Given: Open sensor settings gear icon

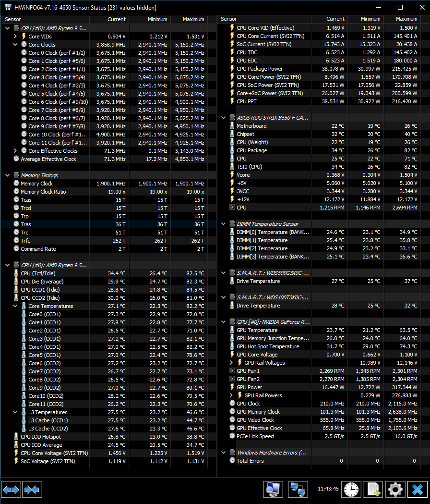Looking at the screenshot, I should coord(395,489).
